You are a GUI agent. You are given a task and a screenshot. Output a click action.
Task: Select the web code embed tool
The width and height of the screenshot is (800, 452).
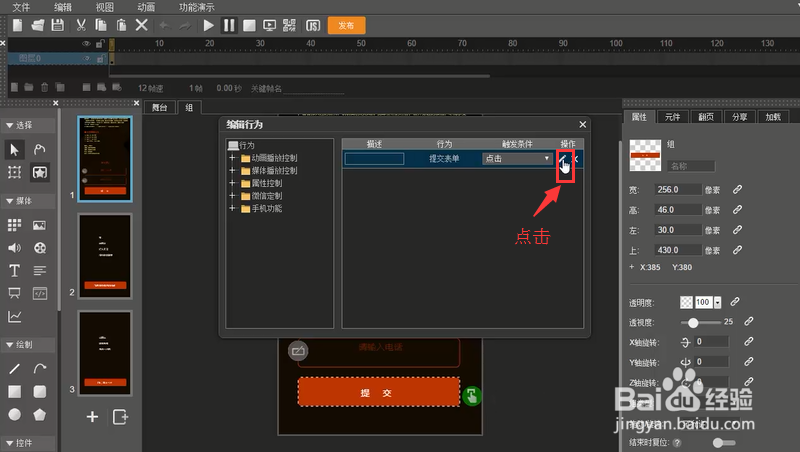[x=39, y=293]
